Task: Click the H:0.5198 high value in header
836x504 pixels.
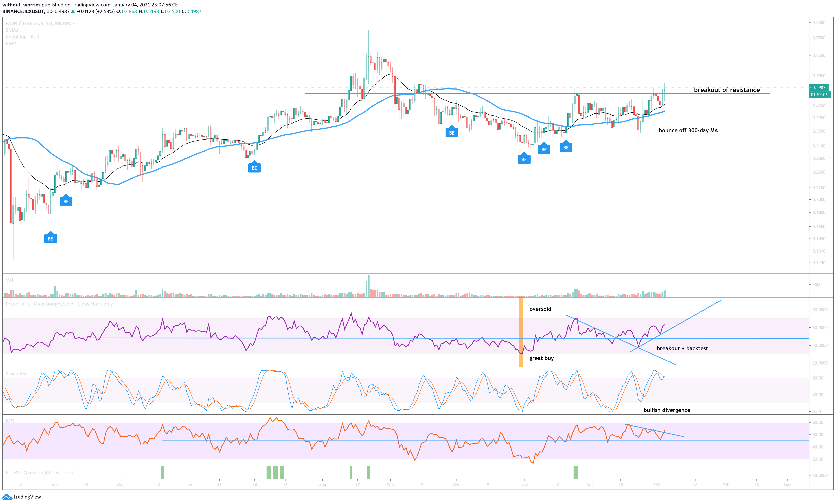Action: point(149,11)
